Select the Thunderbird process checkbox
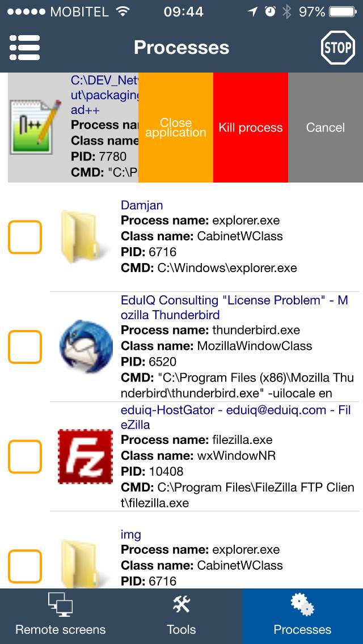The height and width of the screenshot is (644, 363). pyautogui.click(x=25, y=346)
